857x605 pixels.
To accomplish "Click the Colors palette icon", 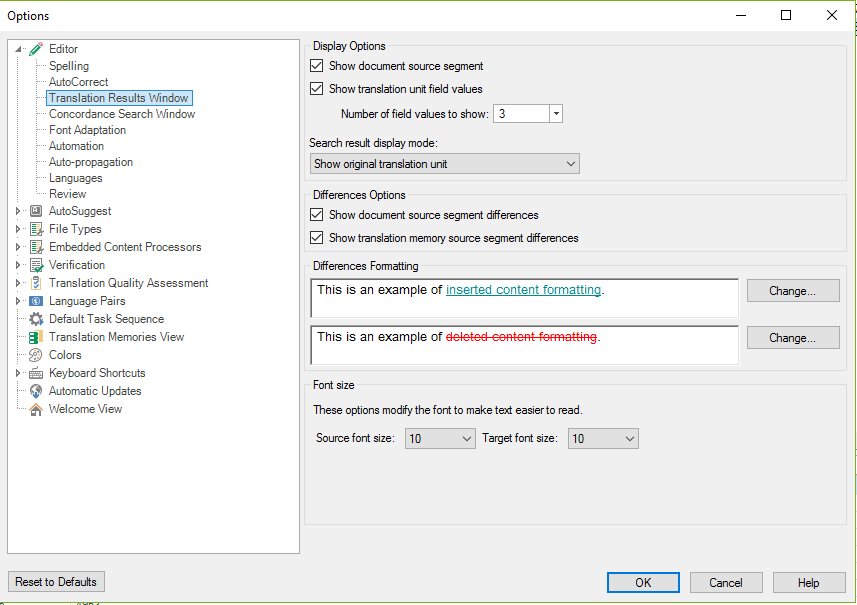I will 36,355.
